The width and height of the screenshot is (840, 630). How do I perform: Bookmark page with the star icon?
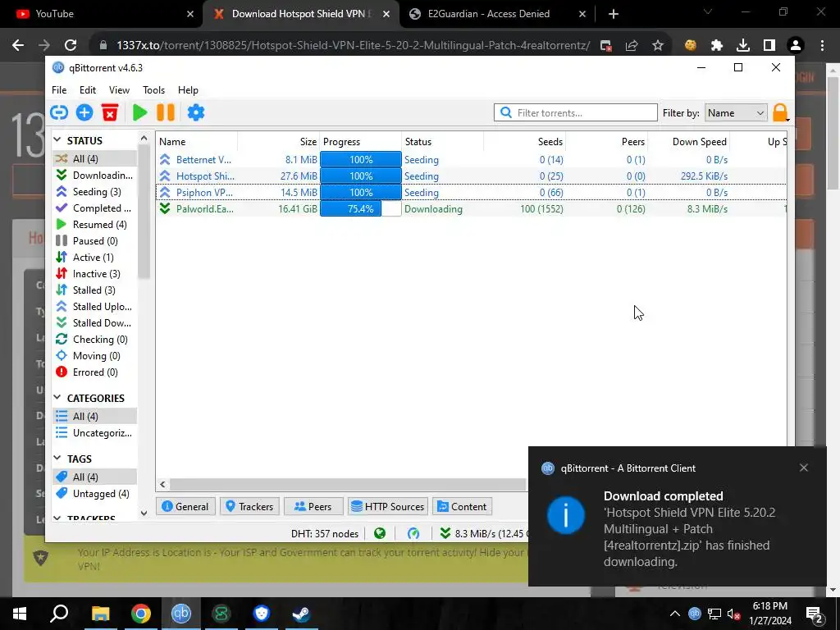[658, 46]
